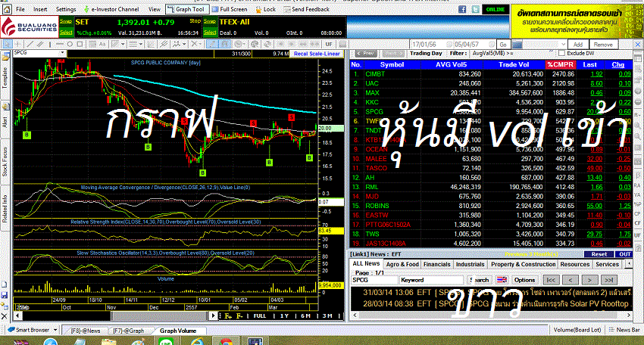Click the chart horizontal scrollbar thumb
The image size is (644, 345).
pos(160,316)
